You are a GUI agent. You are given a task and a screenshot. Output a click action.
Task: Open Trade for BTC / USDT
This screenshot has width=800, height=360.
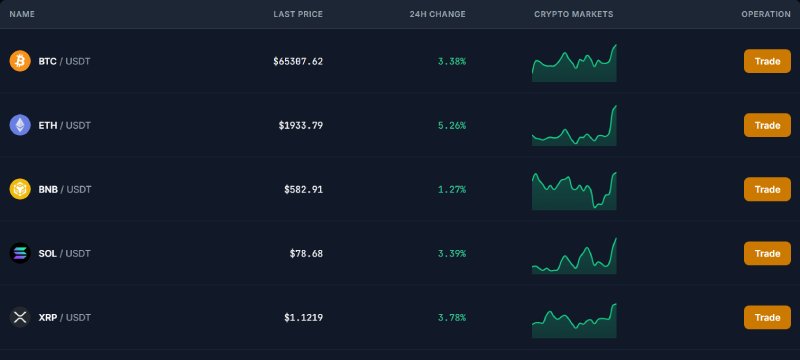pos(767,61)
